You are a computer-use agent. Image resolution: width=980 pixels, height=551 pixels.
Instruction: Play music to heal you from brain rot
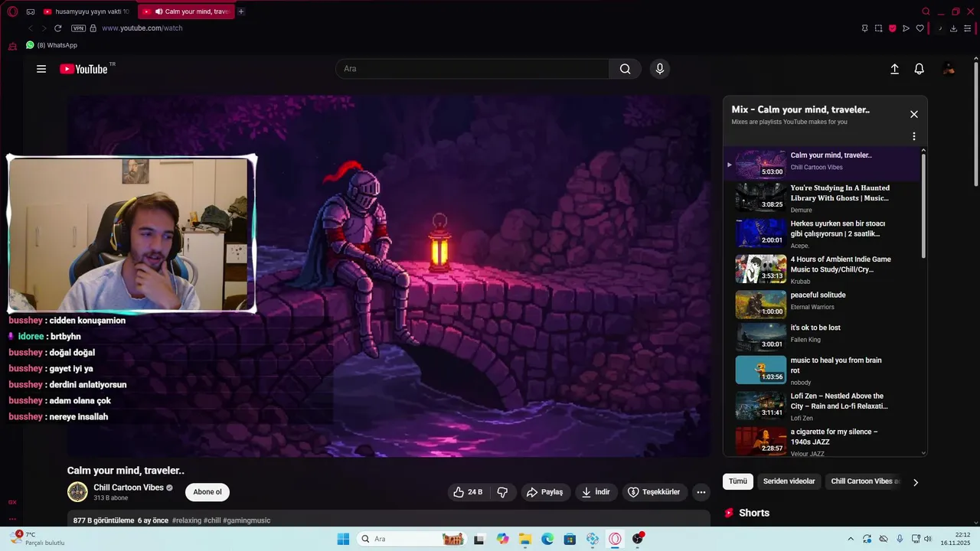click(822, 370)
